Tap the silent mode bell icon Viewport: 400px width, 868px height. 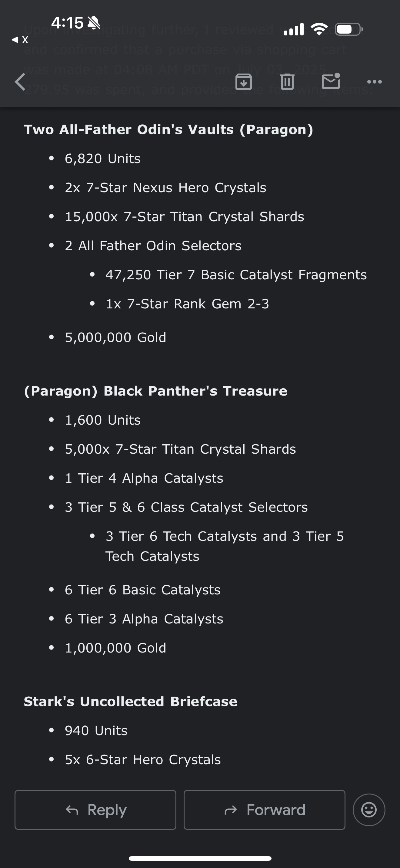(93, 23)
